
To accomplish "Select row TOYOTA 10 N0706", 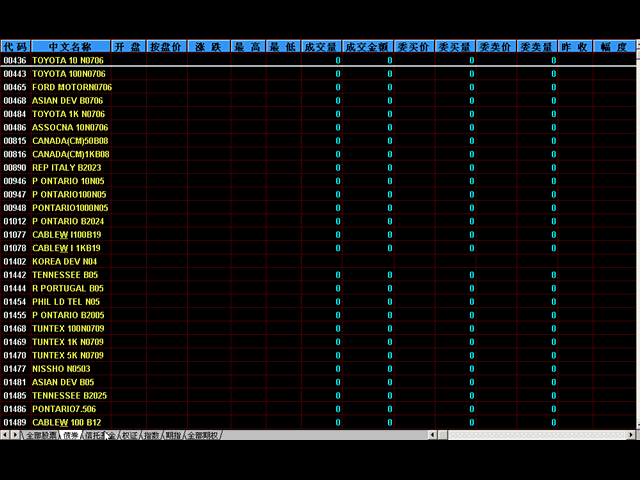I will (x=318, y=60).
